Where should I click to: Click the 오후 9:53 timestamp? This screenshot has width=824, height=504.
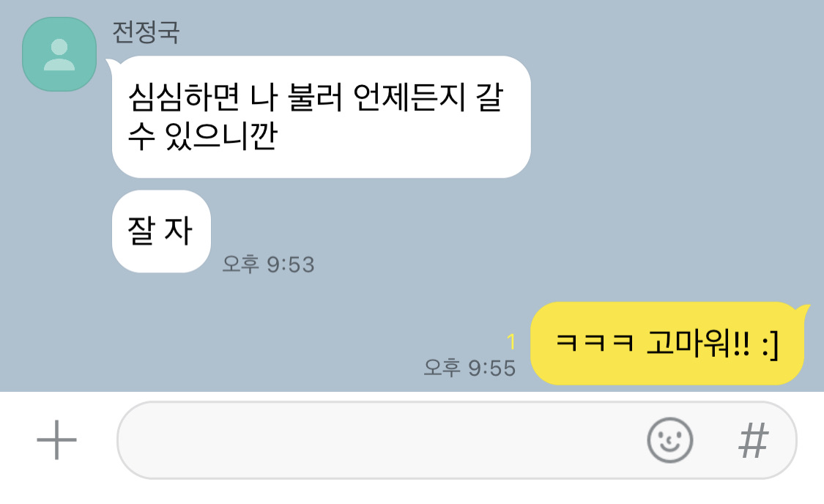[x=268, y=264]
